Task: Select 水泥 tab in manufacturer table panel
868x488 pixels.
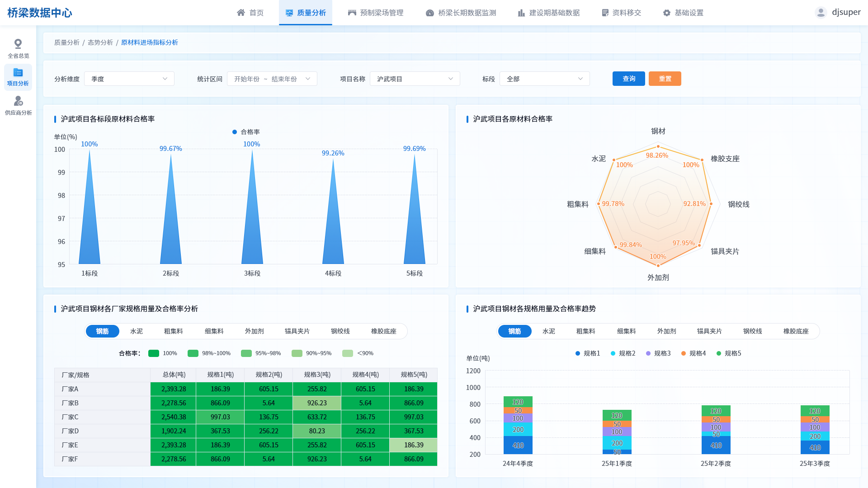Action: pos(137,331)
